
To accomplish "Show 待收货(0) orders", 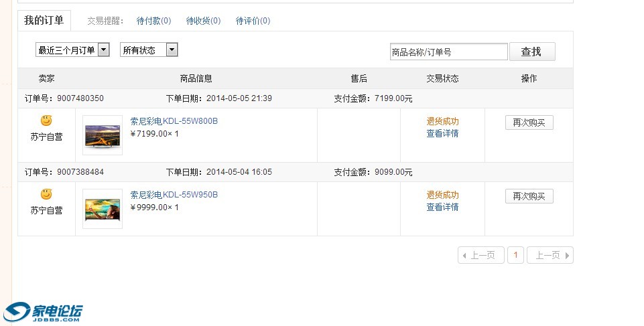I will click(203, 21).
